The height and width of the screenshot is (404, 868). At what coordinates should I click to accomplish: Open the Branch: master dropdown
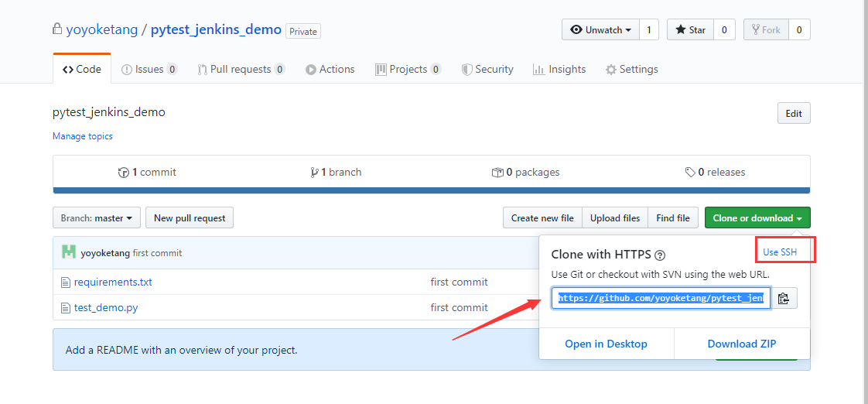(97, 217)
